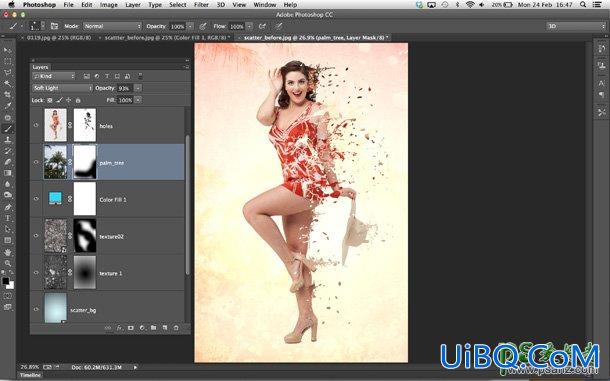This screenshot has height=381, width=610.
Task: Create new group folder icon
Action: point(154,328)
